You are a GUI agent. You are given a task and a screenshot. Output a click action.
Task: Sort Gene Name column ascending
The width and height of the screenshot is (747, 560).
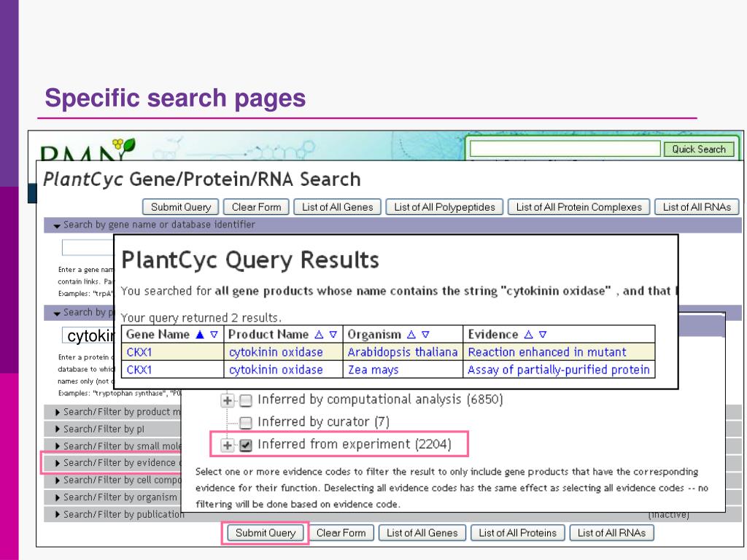click(200, 335)
